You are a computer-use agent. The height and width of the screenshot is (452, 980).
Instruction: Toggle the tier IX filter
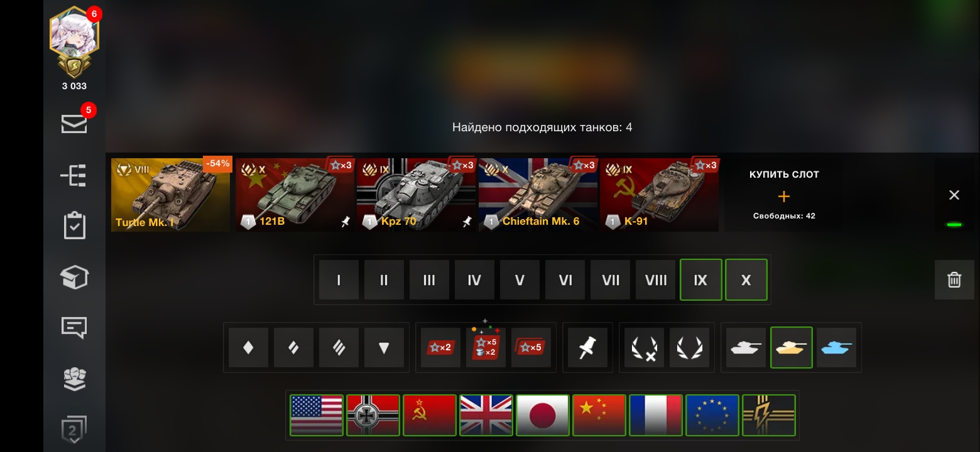(x=700, y=280)
